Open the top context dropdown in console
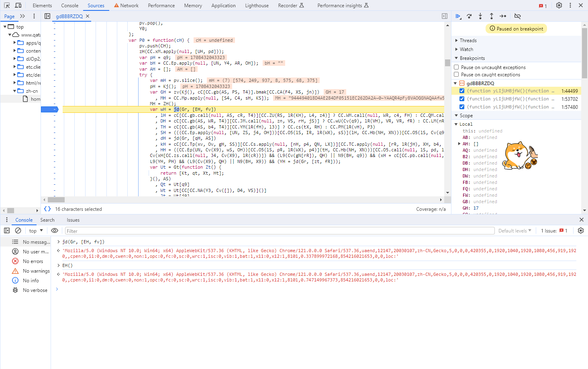This screenshot has width=588, height=369. (36, 230)
